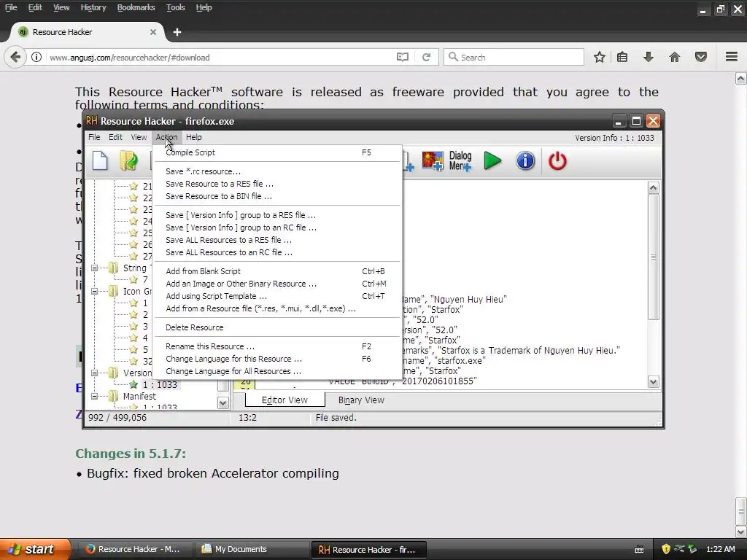Click browser page scroll up arrow
747x560 pixels.
[x=741, y=78]
